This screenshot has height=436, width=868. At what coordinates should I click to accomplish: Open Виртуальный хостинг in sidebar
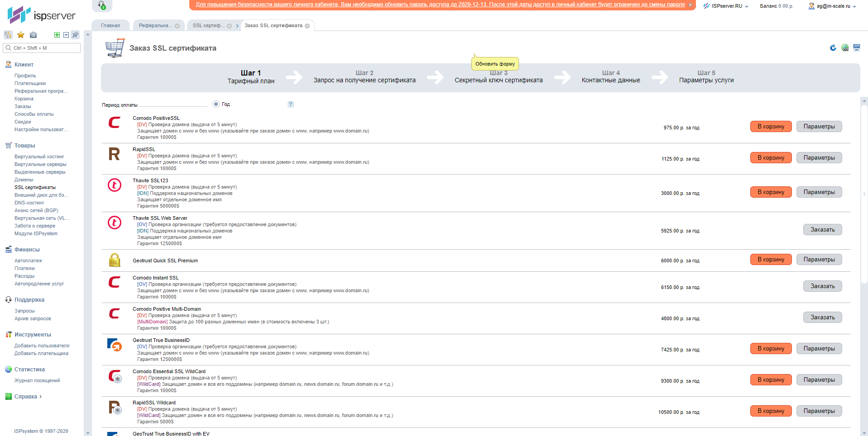pyautogui.click(x=39, y=156)
